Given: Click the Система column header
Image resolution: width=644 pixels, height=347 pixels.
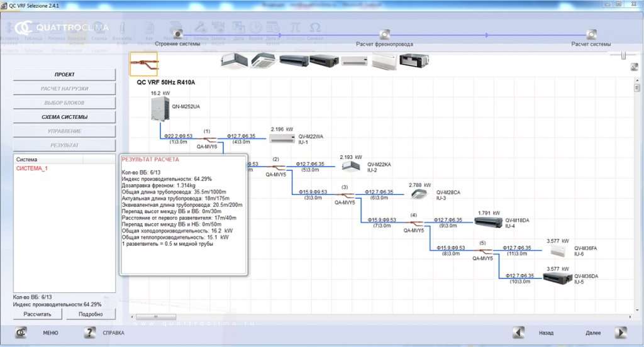Looking at the screenshot, I should click(48, 159).
